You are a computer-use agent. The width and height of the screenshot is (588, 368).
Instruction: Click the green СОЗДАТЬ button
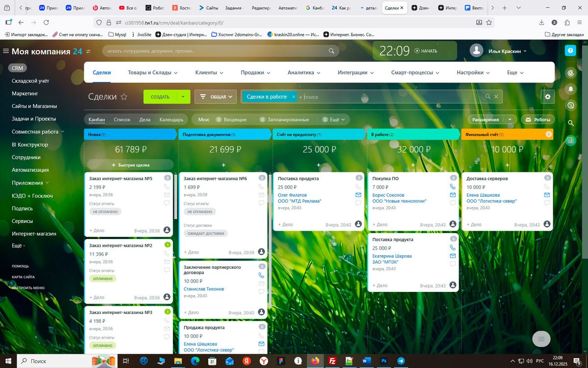pos(160,97)
